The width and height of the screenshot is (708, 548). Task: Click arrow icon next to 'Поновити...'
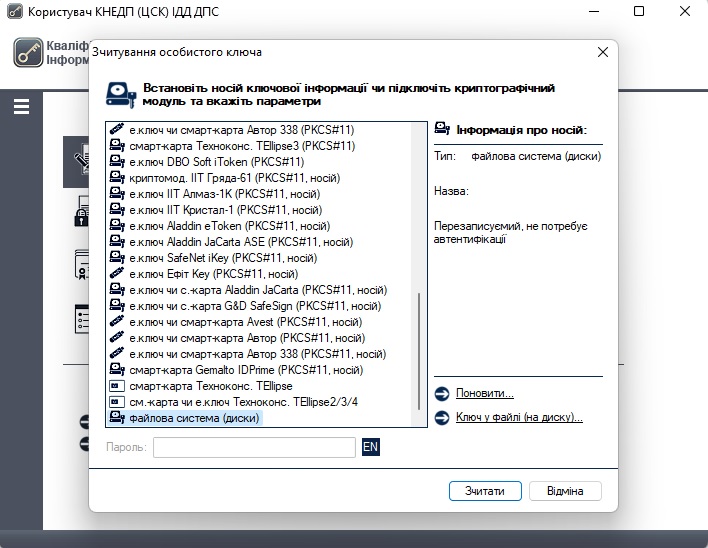point(442,394)
